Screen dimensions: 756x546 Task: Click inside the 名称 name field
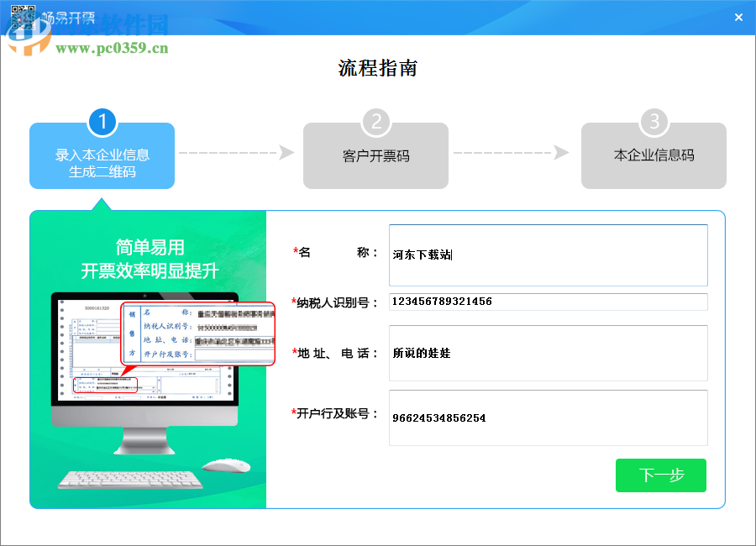point(546,255)
